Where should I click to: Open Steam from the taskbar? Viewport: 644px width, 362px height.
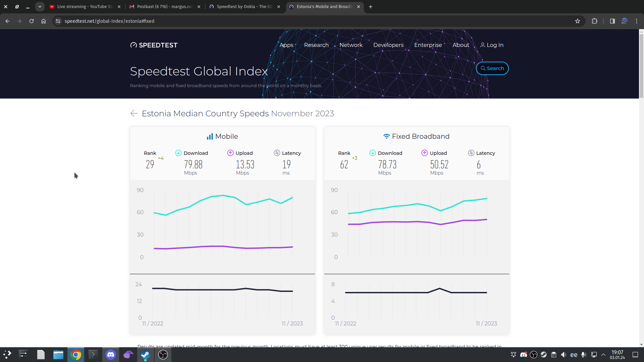pos(146,355)
